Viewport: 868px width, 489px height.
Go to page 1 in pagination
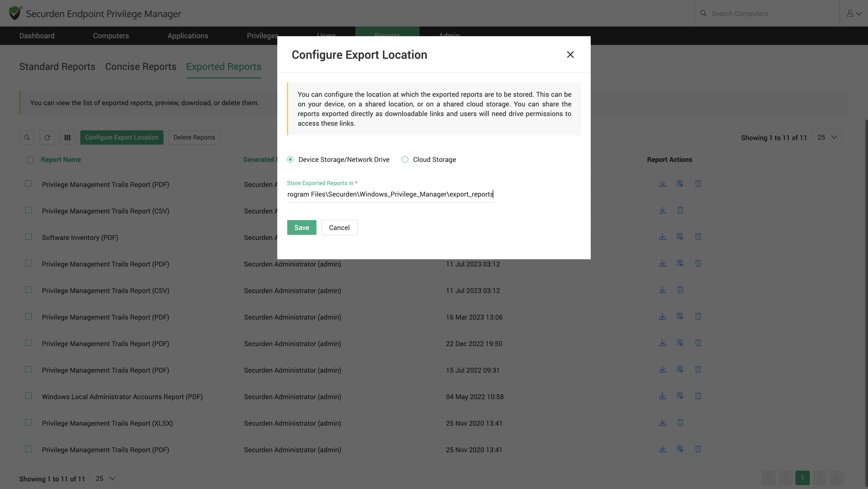pyautogui.click(x=802, y=478)
